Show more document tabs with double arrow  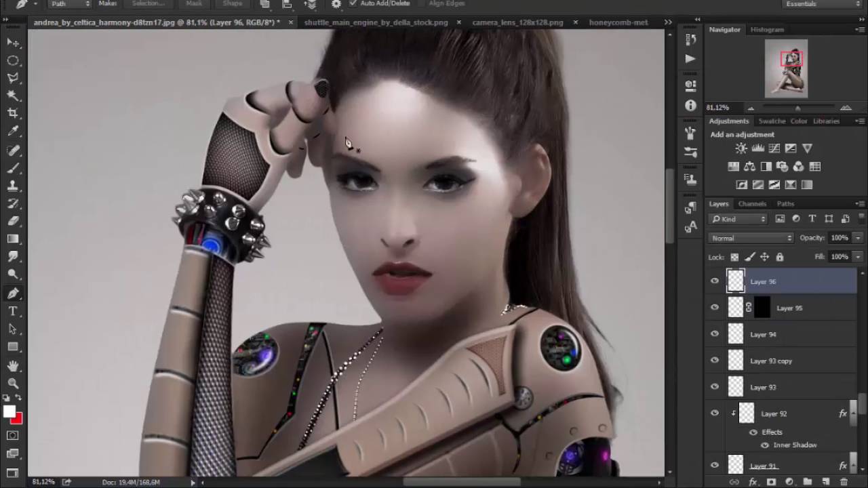coord(668,22)
